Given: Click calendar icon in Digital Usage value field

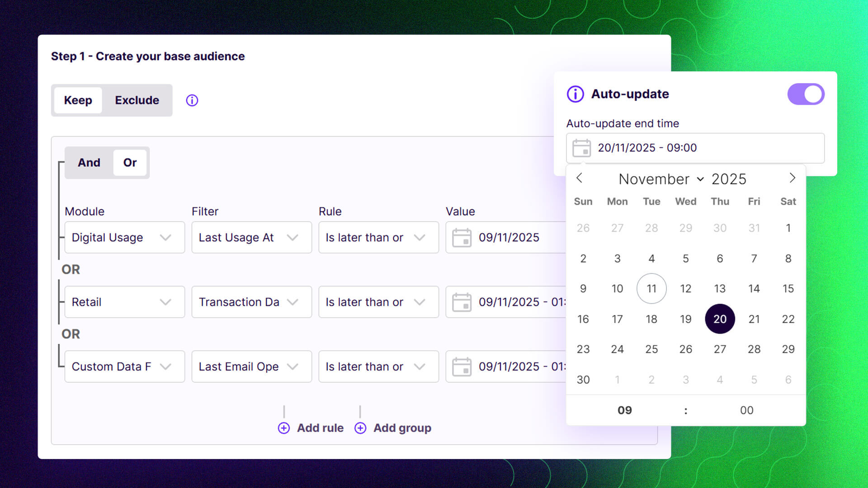Looking at the screenshot, I should click(x=462, y=238).
